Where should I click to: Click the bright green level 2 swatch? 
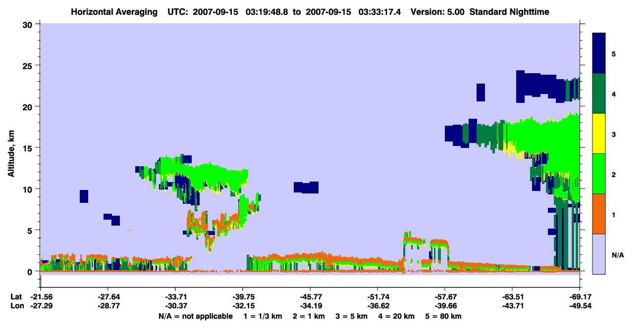pos(599,174)
